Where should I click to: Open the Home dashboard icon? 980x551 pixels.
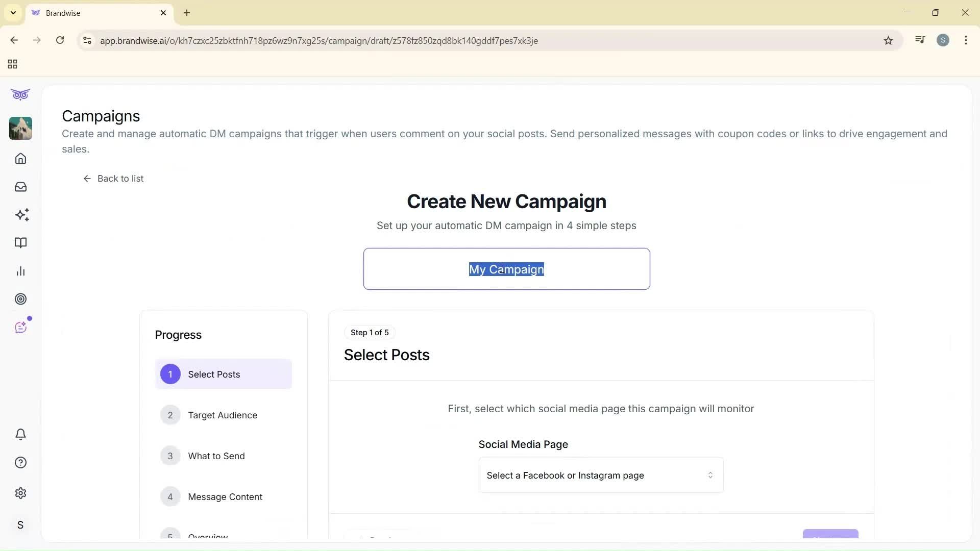[x=20, y=159]
